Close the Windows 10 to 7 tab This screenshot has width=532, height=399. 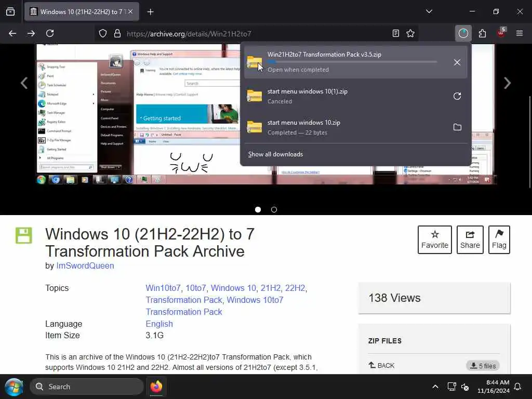pyautogui.click(x=130, y=11)
